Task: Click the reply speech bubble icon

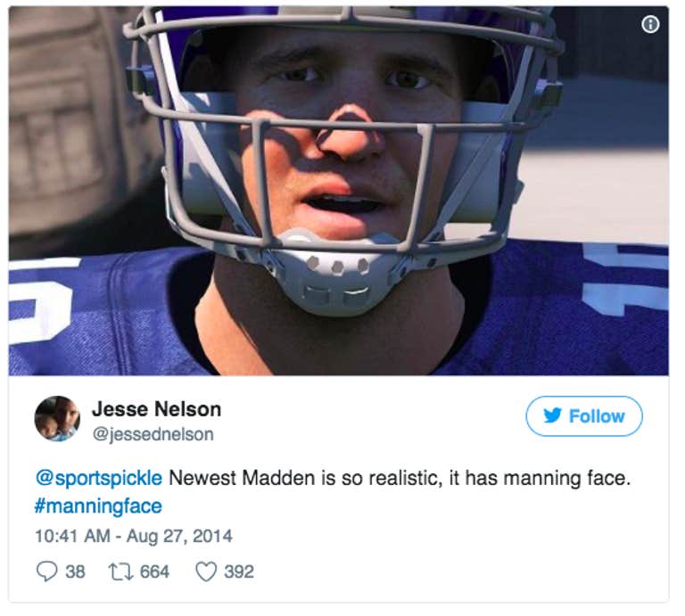Action: [46, 571]
